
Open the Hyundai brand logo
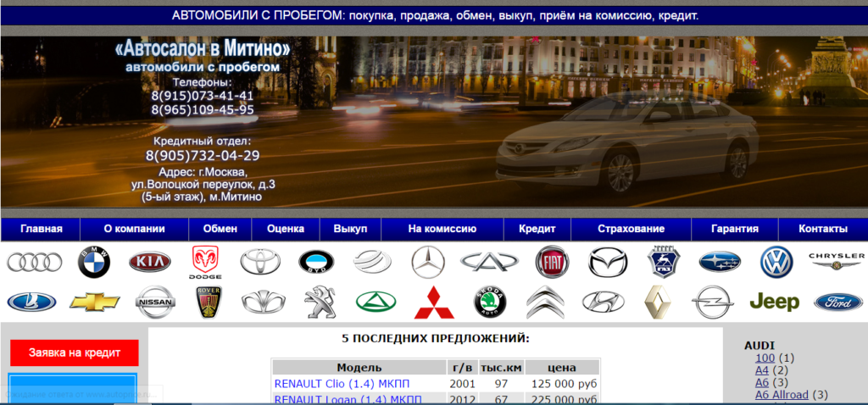[603, 302]
